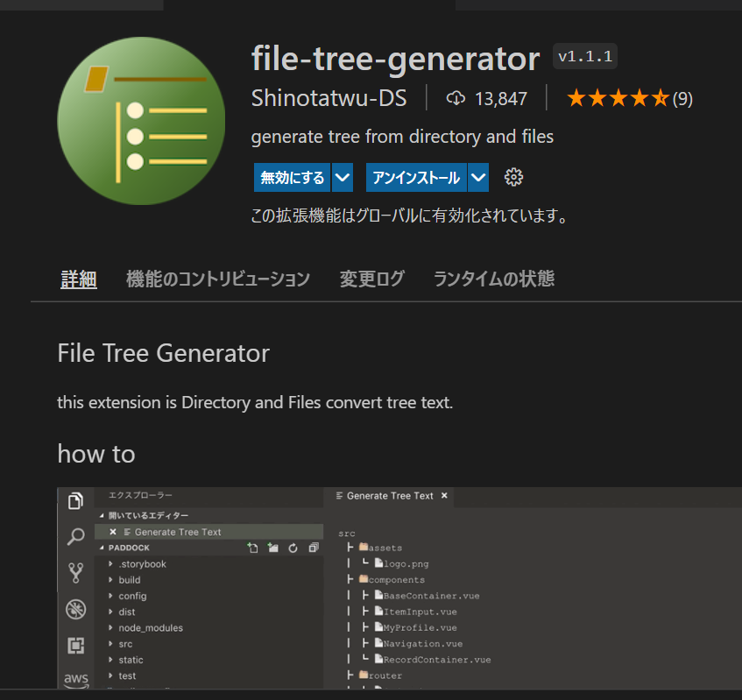Open the extension settings gear

click(x=513, y=178)
